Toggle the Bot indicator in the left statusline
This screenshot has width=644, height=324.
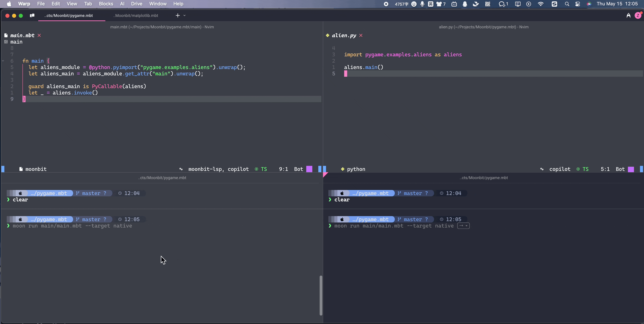point(298,169)
